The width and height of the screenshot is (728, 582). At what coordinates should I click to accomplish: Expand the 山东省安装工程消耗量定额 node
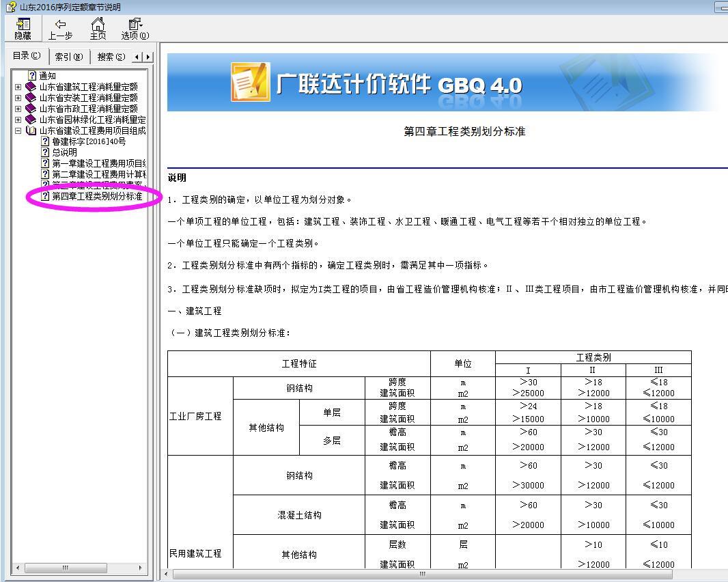click(17, 98)
